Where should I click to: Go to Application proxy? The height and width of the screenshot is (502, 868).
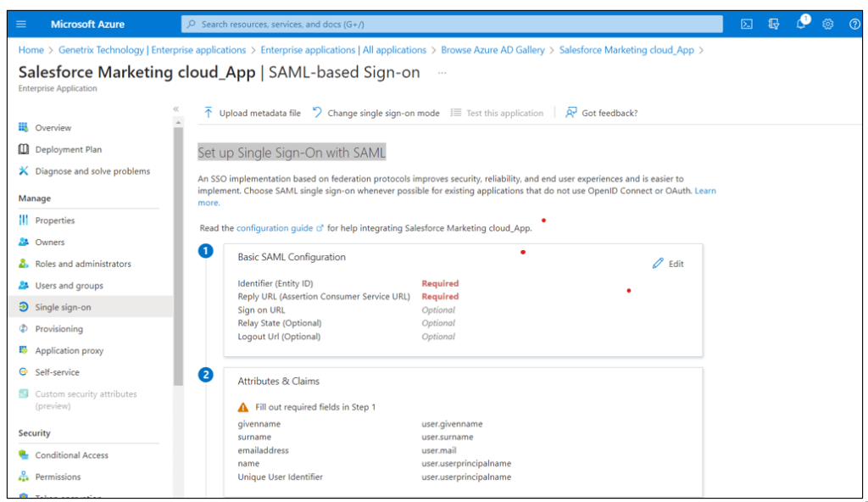tap(70, 350)
